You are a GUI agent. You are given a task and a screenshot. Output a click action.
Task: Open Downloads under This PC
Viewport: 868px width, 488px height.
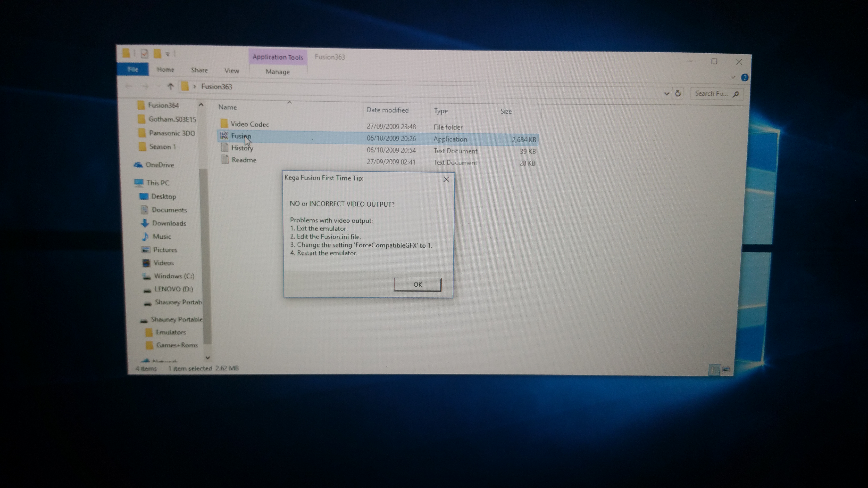click(169, 223)
